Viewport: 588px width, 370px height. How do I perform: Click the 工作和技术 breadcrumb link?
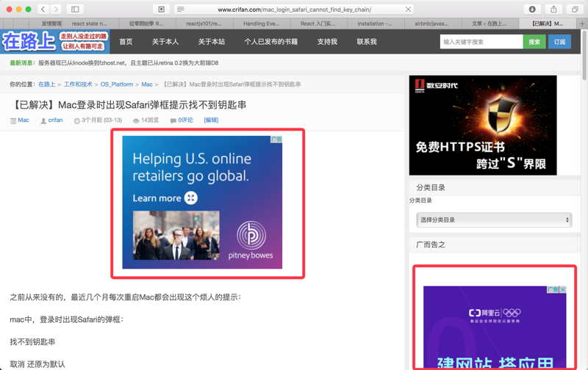point(78,84)
